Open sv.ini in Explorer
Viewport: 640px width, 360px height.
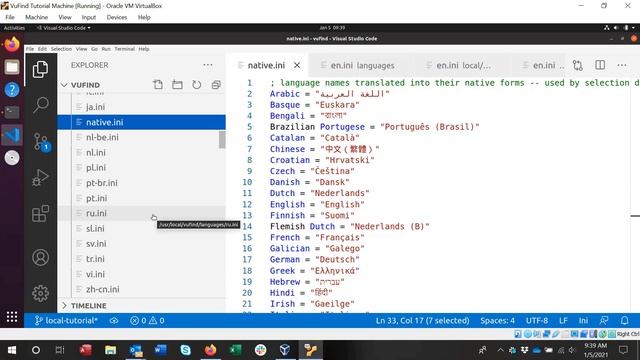[x=141, y=244]
